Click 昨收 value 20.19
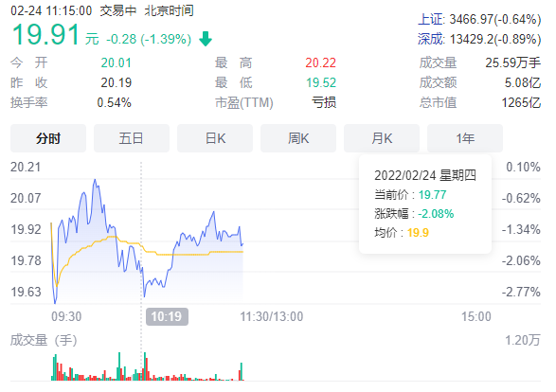The image size is (556, 392). coord(117,82)
